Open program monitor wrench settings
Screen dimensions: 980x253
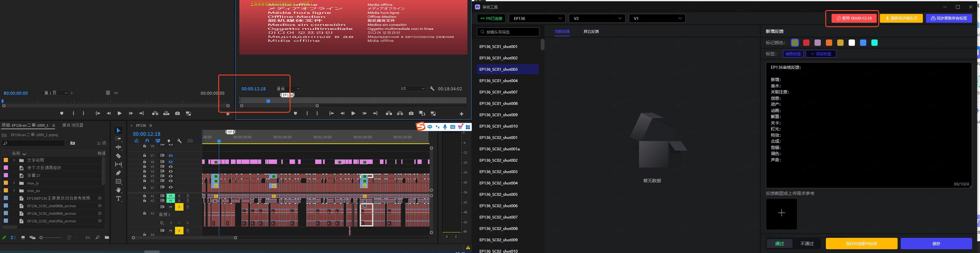[432, 89]
